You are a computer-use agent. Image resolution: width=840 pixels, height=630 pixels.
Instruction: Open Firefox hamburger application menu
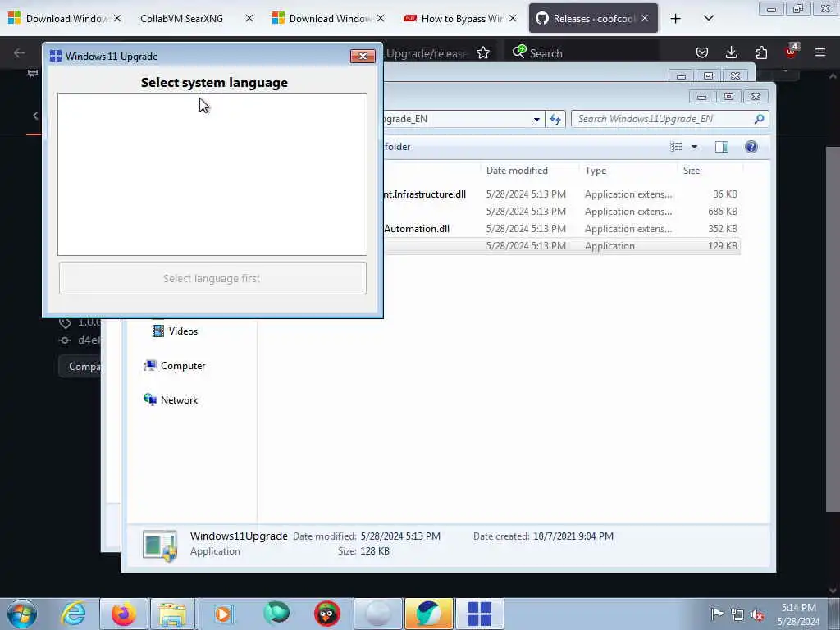[x=820, y=52]
